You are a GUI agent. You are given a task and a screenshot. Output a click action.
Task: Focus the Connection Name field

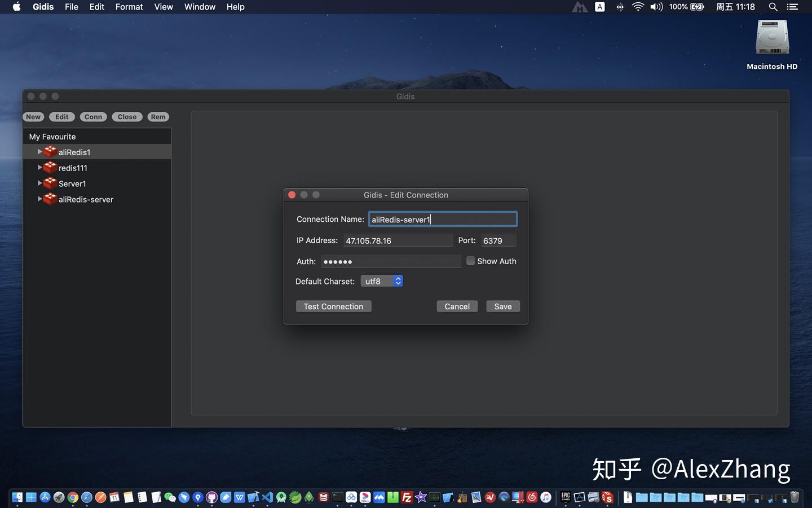coord(443,219)
